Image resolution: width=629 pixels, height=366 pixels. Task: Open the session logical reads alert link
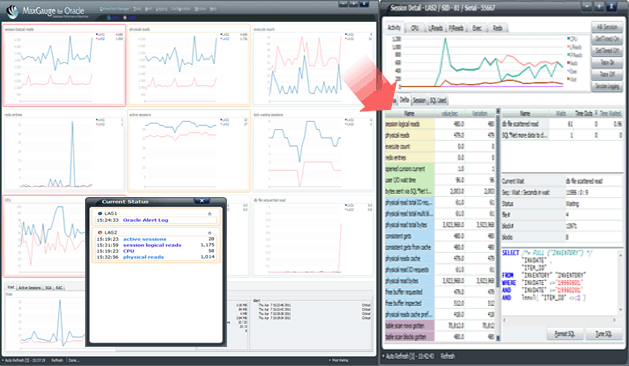pyautogui.click(x=152, y=245)
